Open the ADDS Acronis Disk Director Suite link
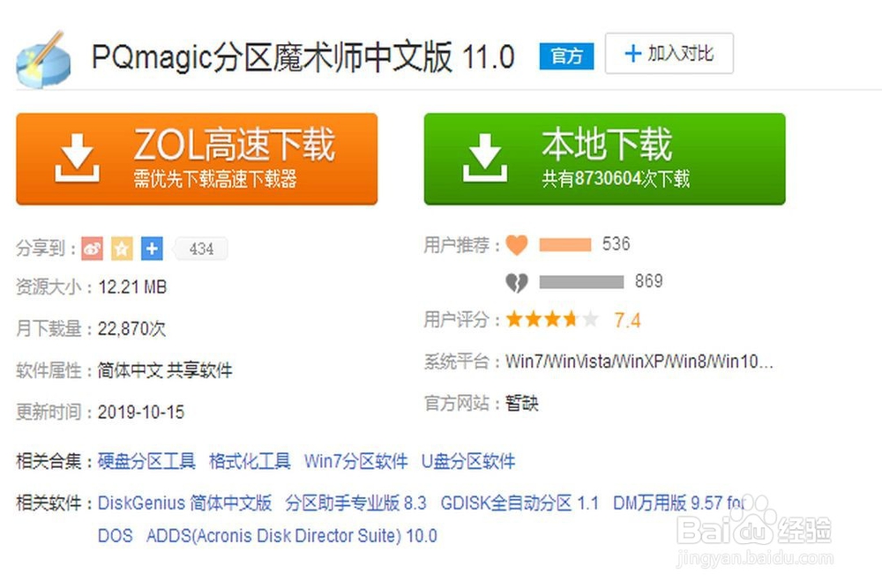The height and width of the screenshot is (588, 882). (x=291, y=536)
